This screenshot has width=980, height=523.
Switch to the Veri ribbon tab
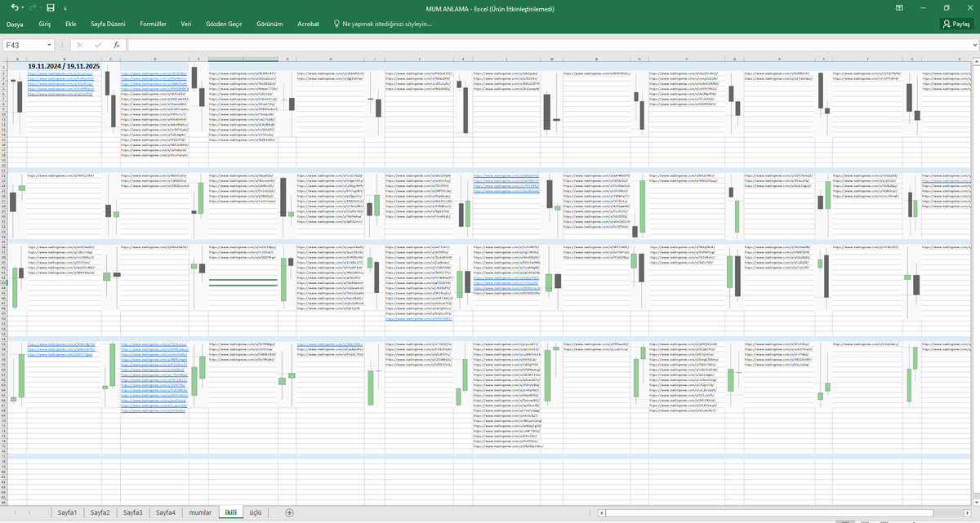(186, 24)
